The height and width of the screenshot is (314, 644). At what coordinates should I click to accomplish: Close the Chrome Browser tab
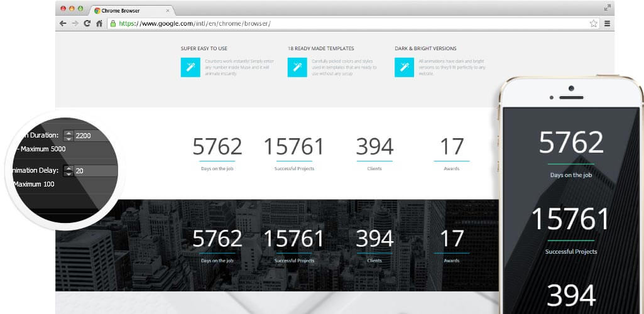167,10
